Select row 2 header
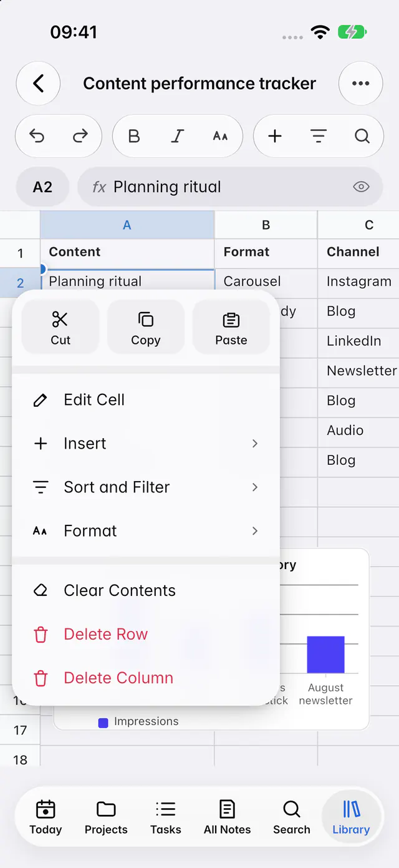 click(x=20, y=283)
